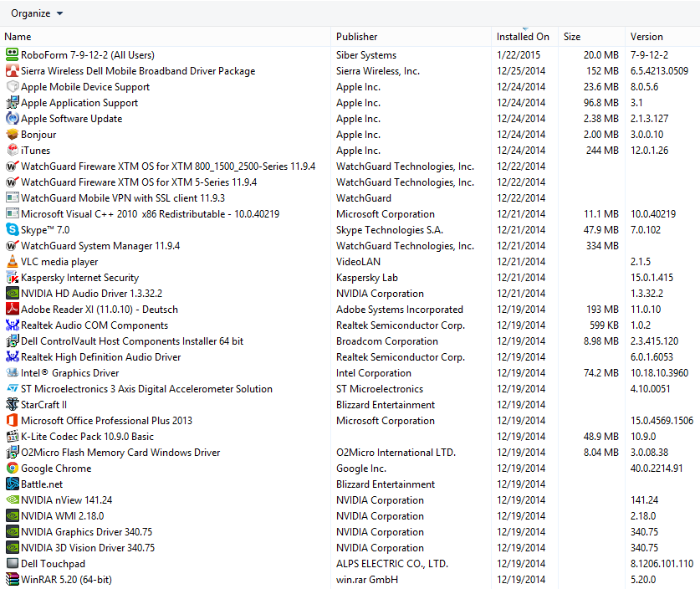Click the Apple Software Update icon
Image resolution: width=700 pixels, height=589 pixels.
pyautogui.click(x=12, y=119)
